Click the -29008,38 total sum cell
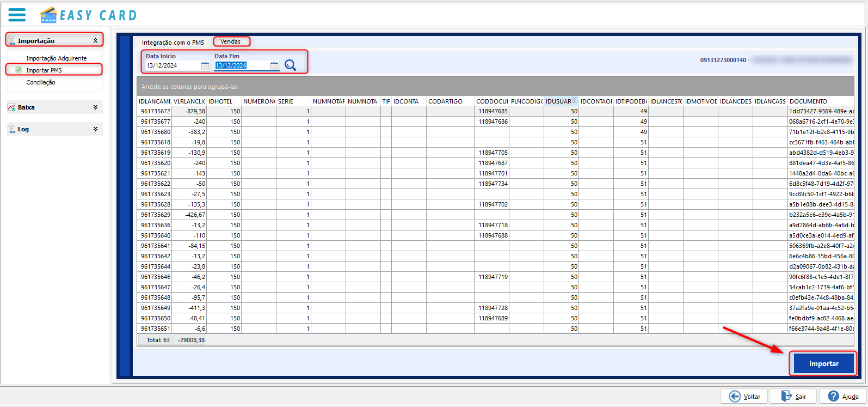 190,340
